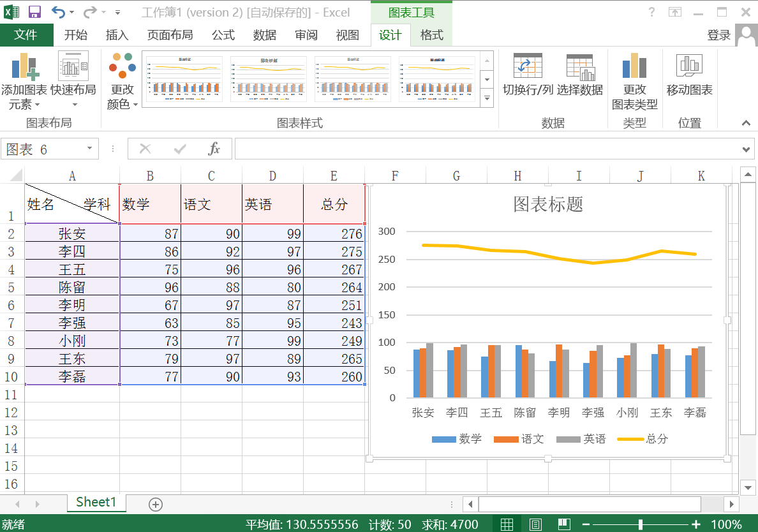Click the Save icon in quick access toolbar
The image size is (758, 532).
[34, 12]
